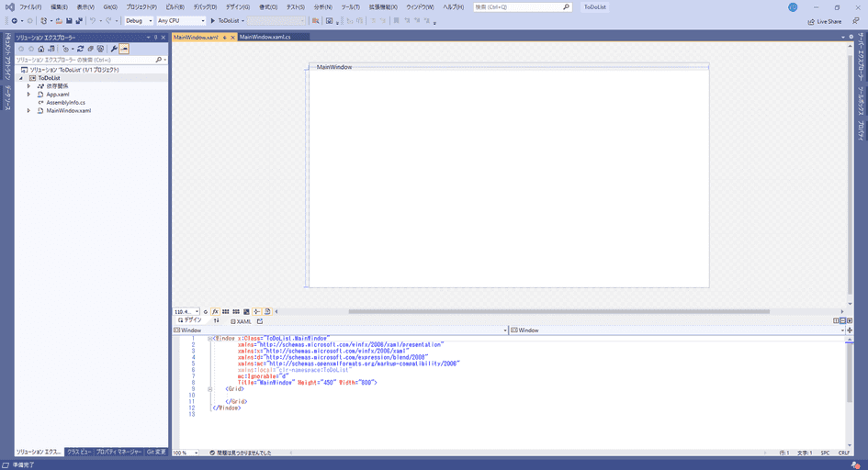Click the Sync with Active Document icon
Viewport: 868px width, 470px height.
click(x=51, y=49)
